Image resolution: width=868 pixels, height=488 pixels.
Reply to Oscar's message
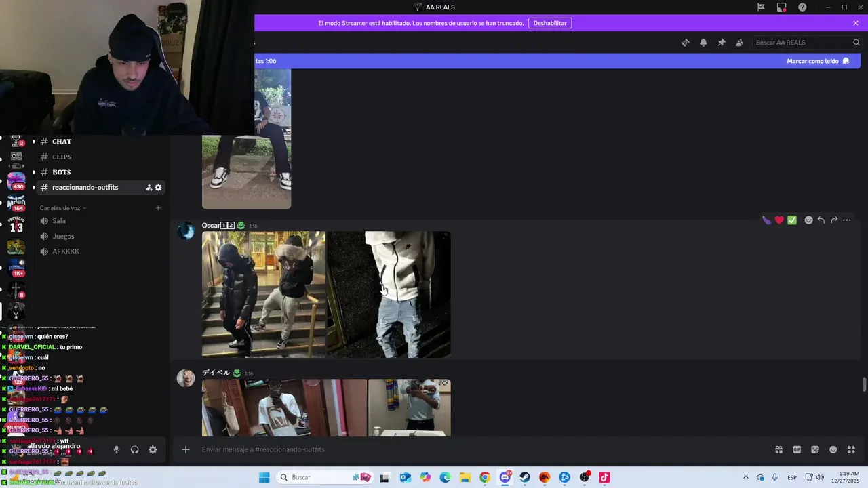pyautogui.click(x=821, y=220)
